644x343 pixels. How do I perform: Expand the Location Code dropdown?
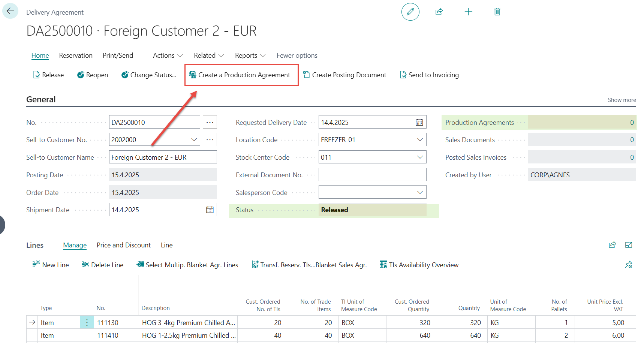pyautogui.click(x=420, y=140)
